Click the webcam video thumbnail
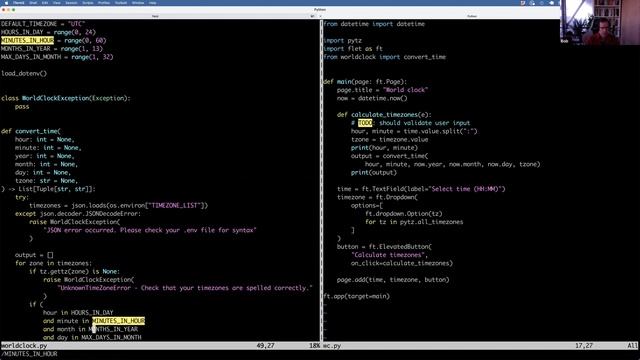The image size is (640, 360). [x=600, y=22]
